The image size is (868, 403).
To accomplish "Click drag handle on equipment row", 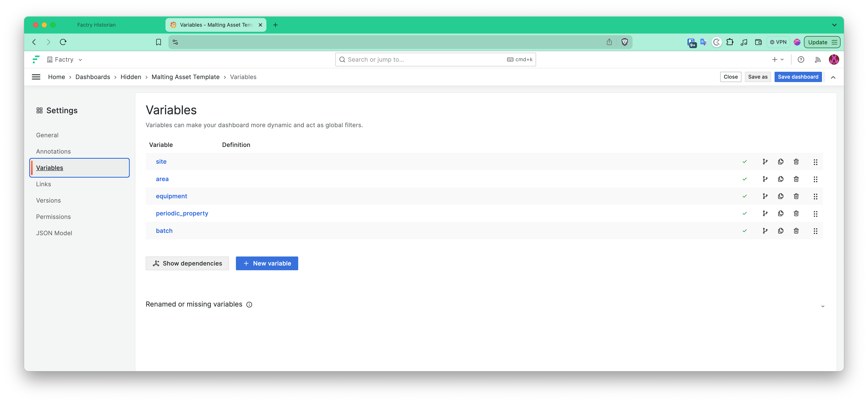I will pos(815,196).
